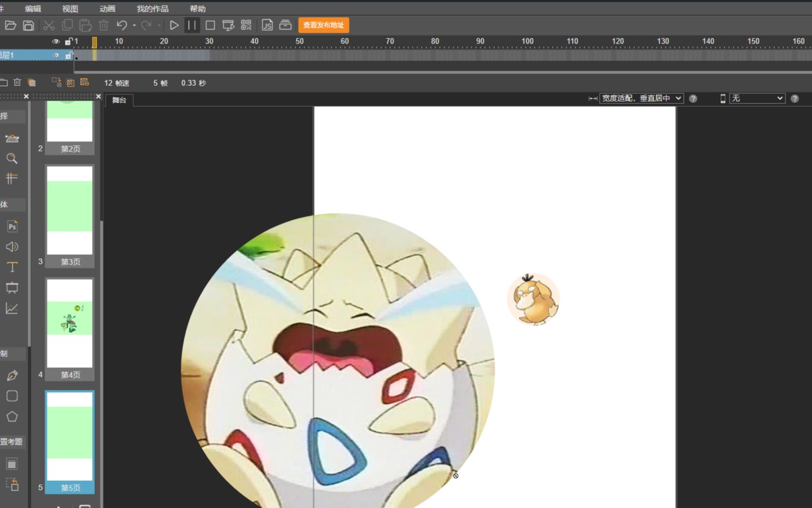The height and width of the screenshot is (508, 812).
Task: Import a PSD with the Ps icon
Action: point(12,227)
